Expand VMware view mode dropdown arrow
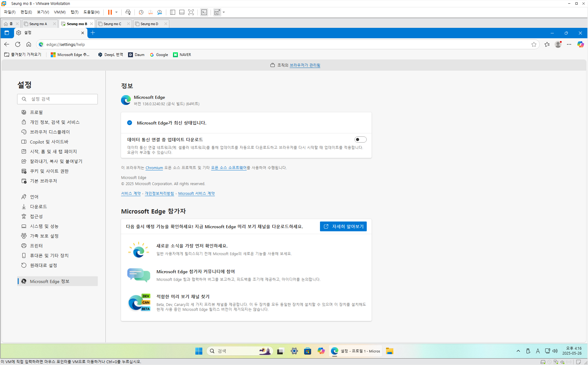 [224, 12]
